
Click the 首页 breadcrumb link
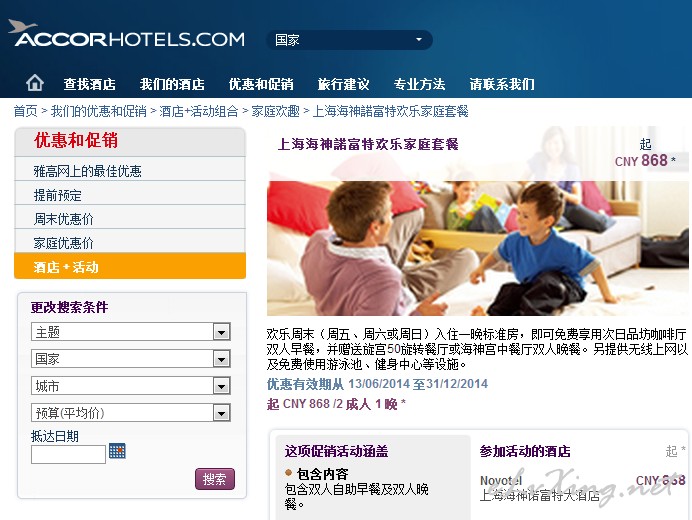(26, 111)
